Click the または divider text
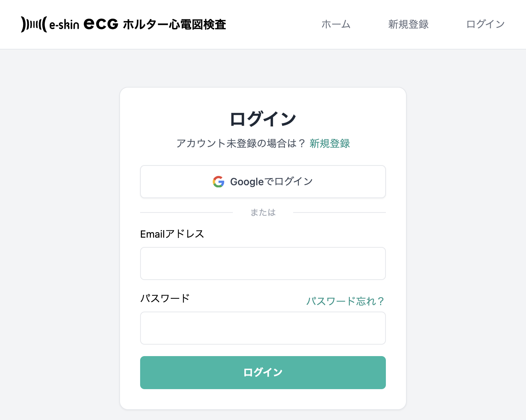 click(x=263, y=212)
